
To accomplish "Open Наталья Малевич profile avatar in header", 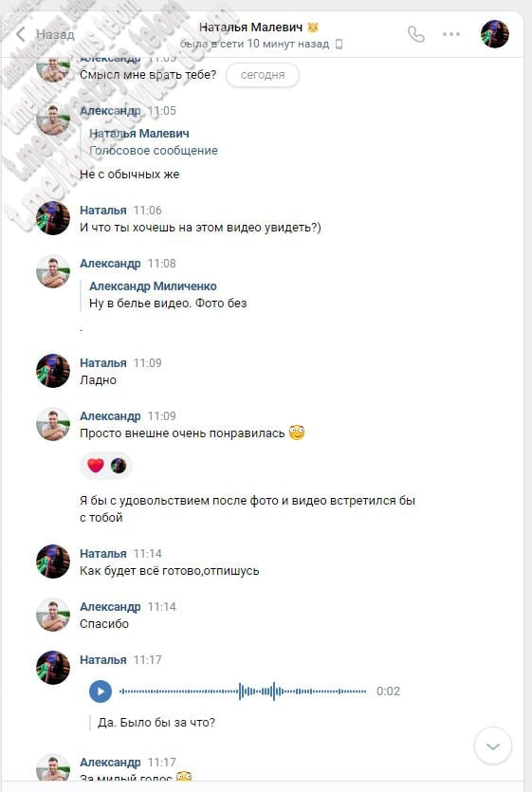I will [495, 34].
